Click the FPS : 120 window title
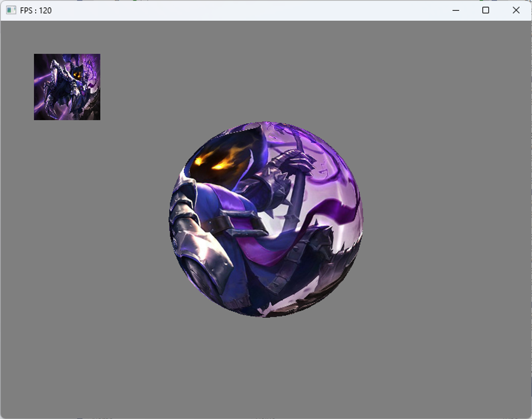The width and height of the screenshot is (532, 419). click(x=36, y=11)
